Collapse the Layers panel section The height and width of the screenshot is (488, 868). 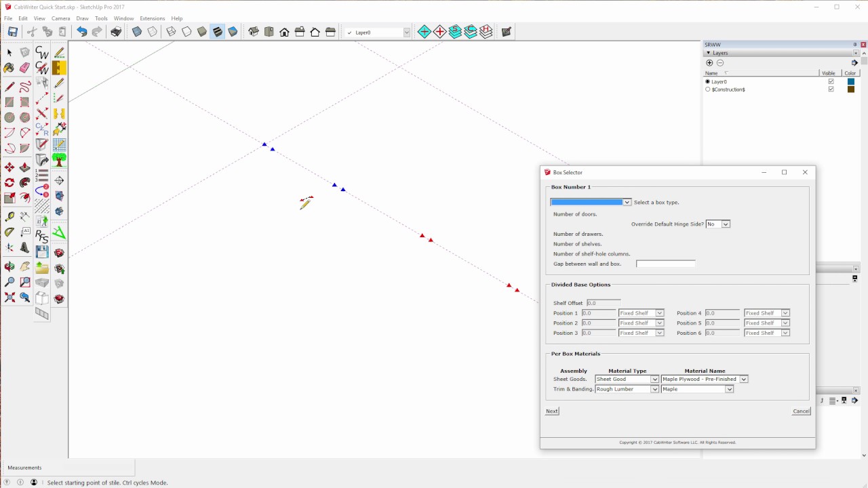(709, 53)
